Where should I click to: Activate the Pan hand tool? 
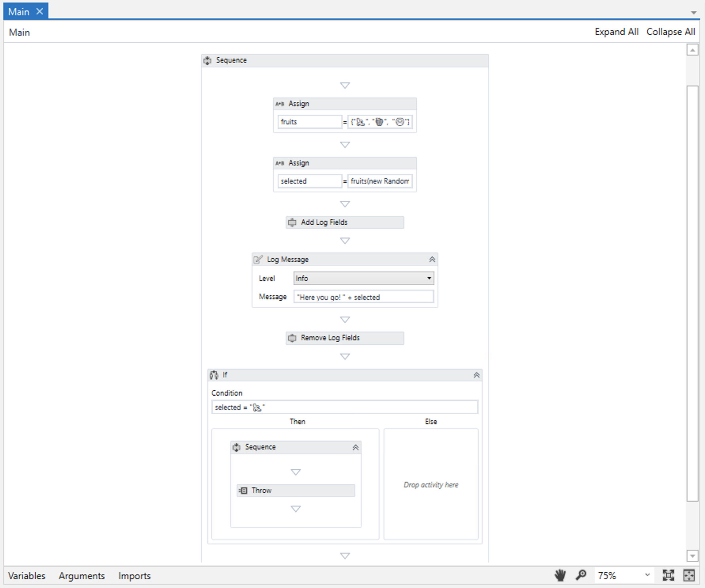point(560,575)
